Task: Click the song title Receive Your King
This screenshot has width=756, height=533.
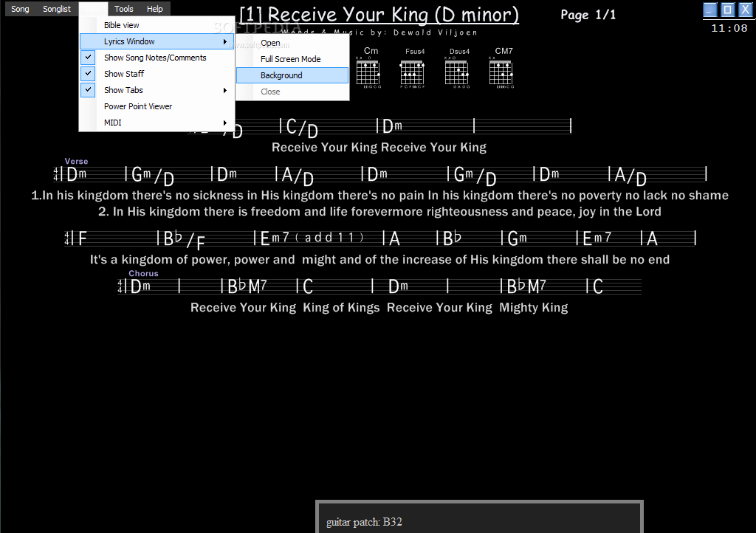Action: coord(379,15)
